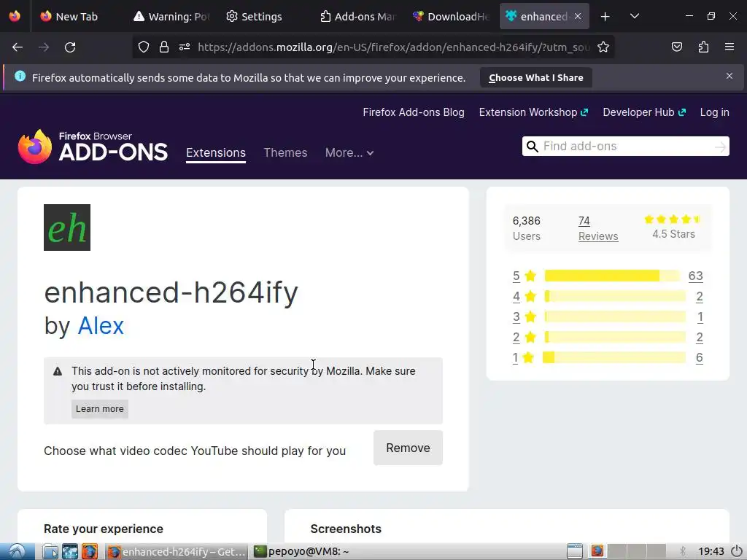Open the Extension Workshop link

pos(533,112)
